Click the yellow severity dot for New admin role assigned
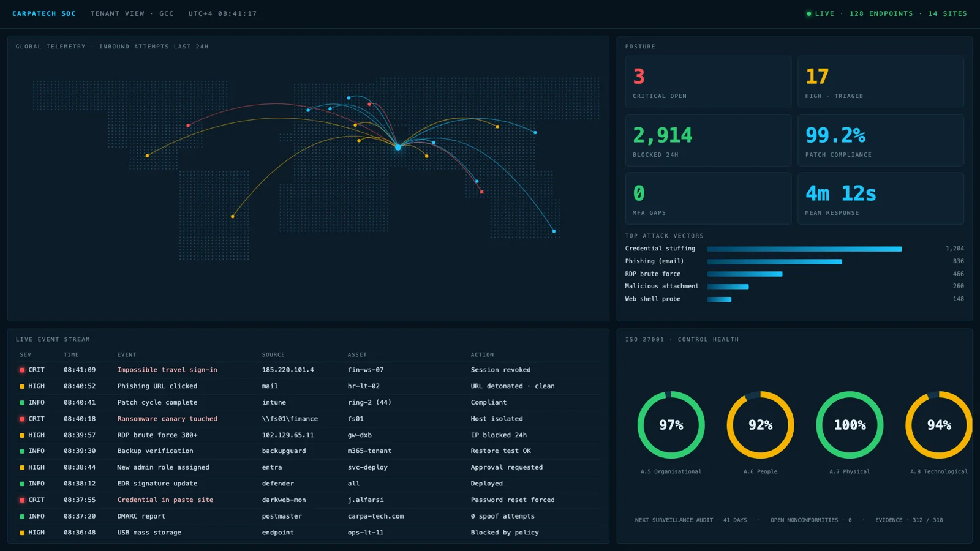This screenshot has width=980, height=551. (x=22, y=468)
